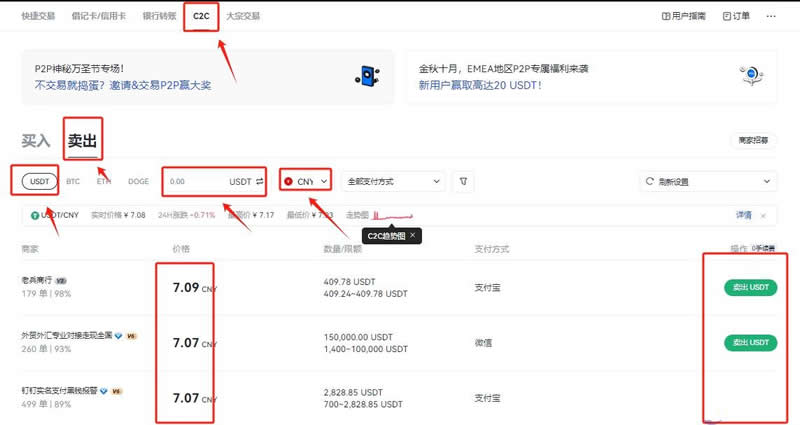
Task: Open the three-dots more menu
Action: pyautogui.click(x=771, y=16)
